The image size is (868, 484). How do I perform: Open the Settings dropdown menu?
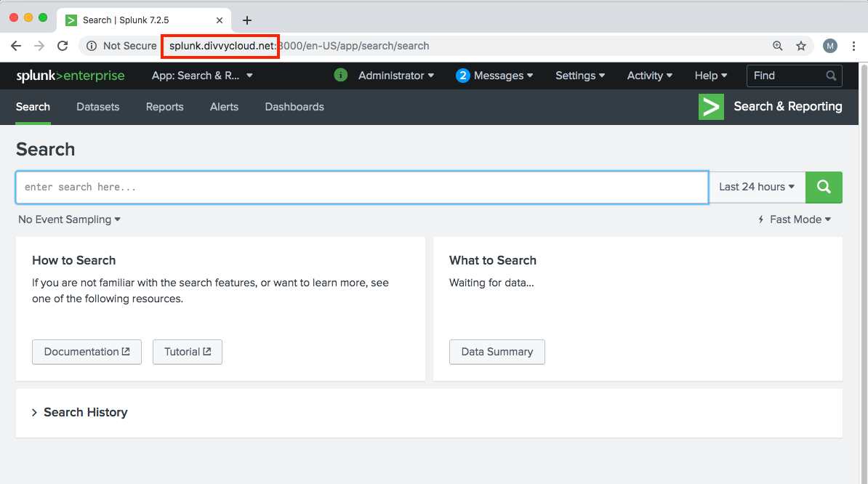pyautogui.click(x=580, y=76)
